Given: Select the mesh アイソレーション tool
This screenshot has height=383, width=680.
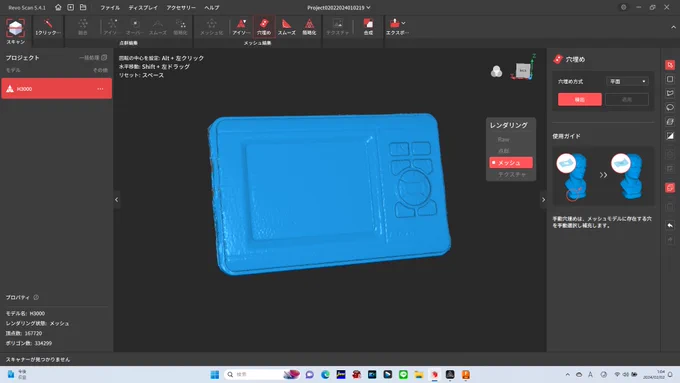Looking at the screenshot, I should tap(241, 27).
